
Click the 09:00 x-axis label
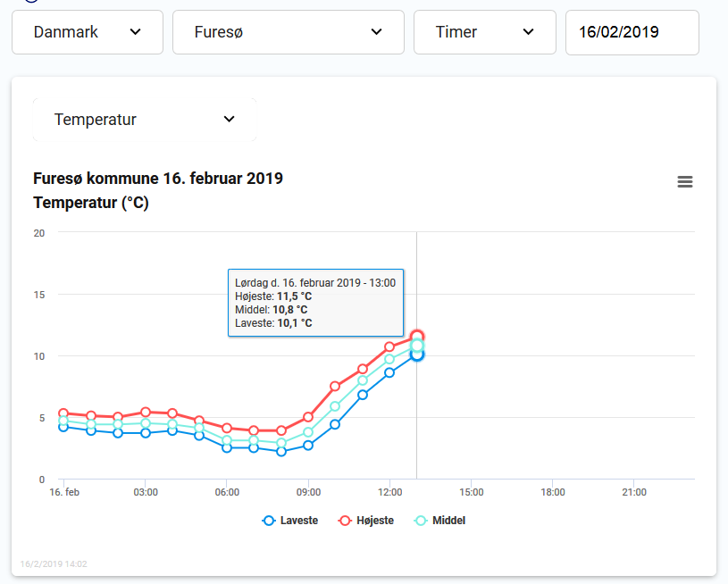tap(308, 492)
